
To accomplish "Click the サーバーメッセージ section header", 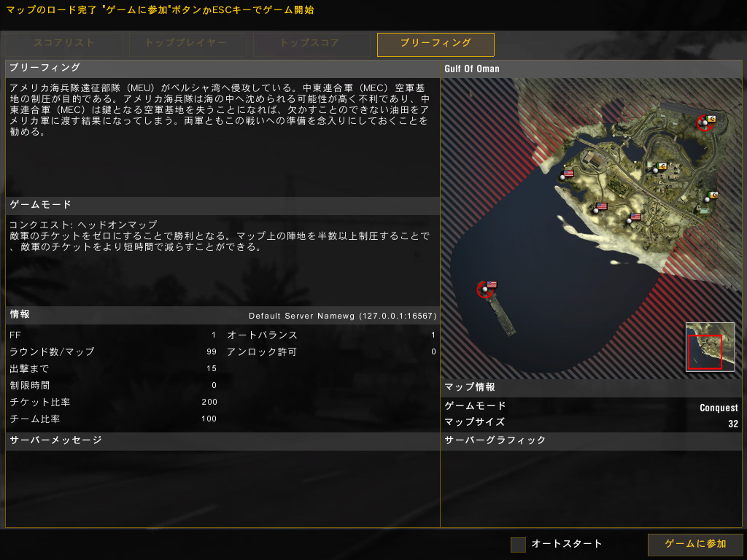I will (55, 440).
